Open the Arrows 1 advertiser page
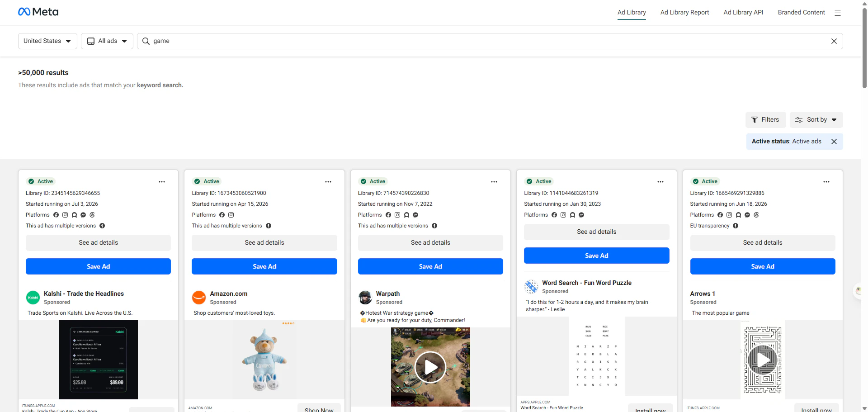Image resolution: width=868 pixels, height=412 pixels. (x=703, y=294)
